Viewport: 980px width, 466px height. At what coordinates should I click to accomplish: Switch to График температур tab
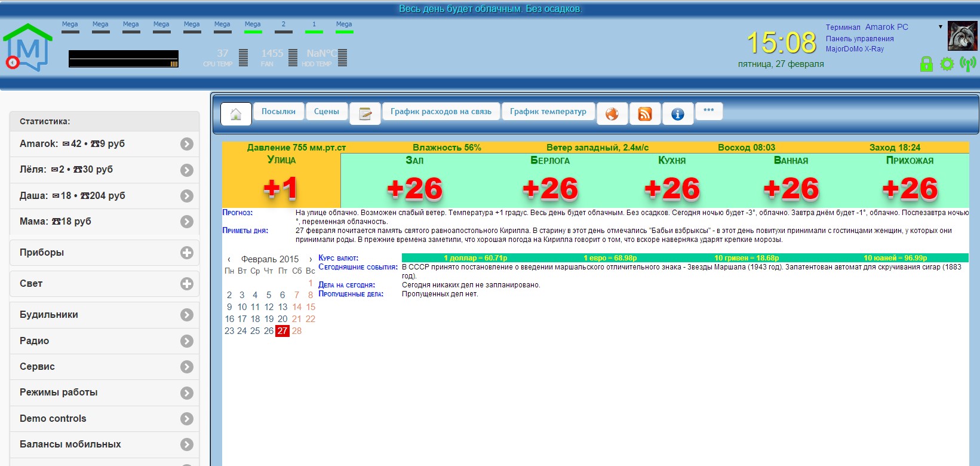click(548, 112)
